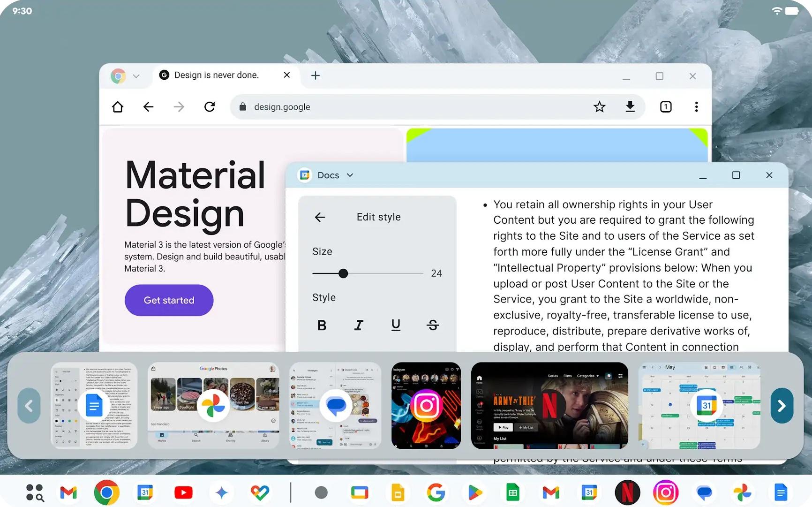Open YouTube from the taskbar
The width and height of the screenshot is (812, 507).
pos(183,492)
